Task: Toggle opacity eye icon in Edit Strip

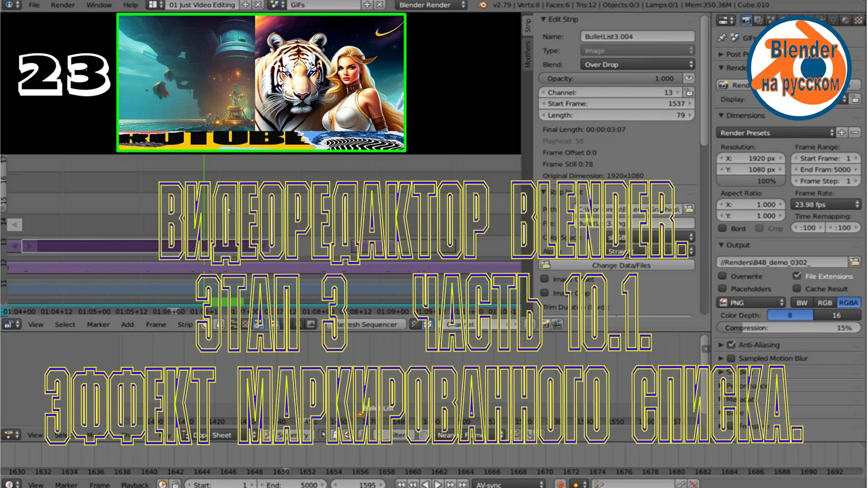Action: point(688,78)
